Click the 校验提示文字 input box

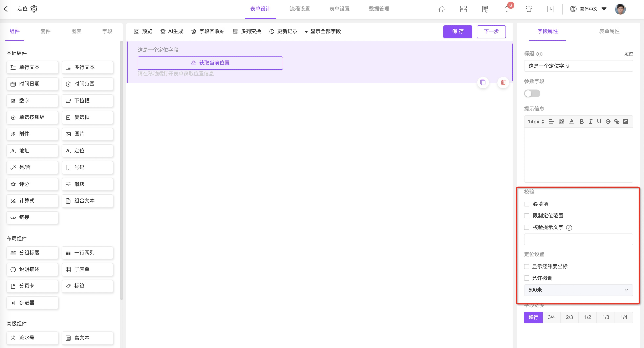(x=578, y=239)
